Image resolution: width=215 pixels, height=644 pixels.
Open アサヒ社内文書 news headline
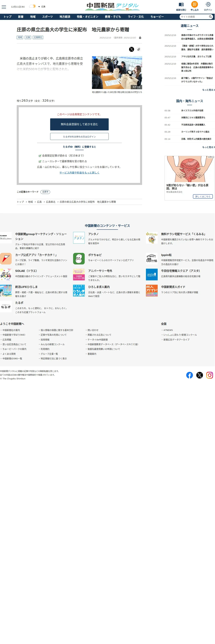coord(196,57)
